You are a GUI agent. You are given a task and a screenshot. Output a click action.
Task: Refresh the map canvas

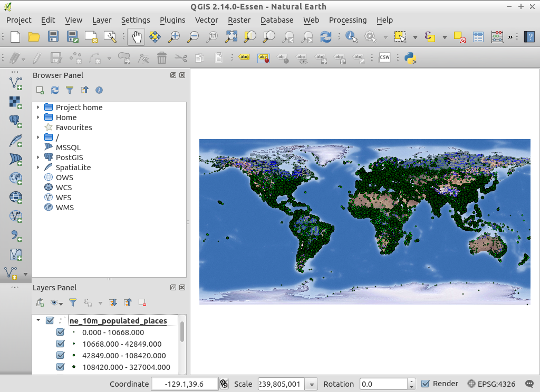pyautogui.click(x=325, y=37)
